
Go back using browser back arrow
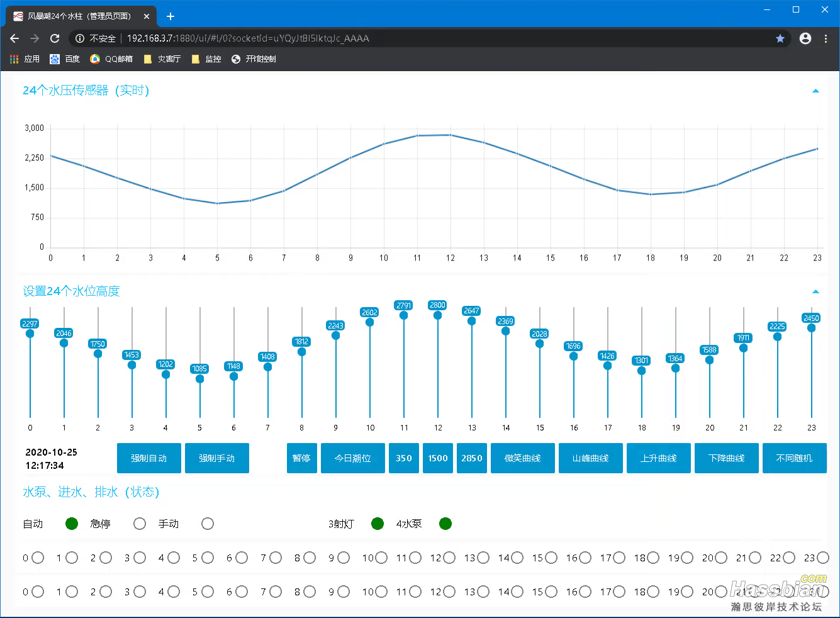pyautogui.click(x=14, y=38)
